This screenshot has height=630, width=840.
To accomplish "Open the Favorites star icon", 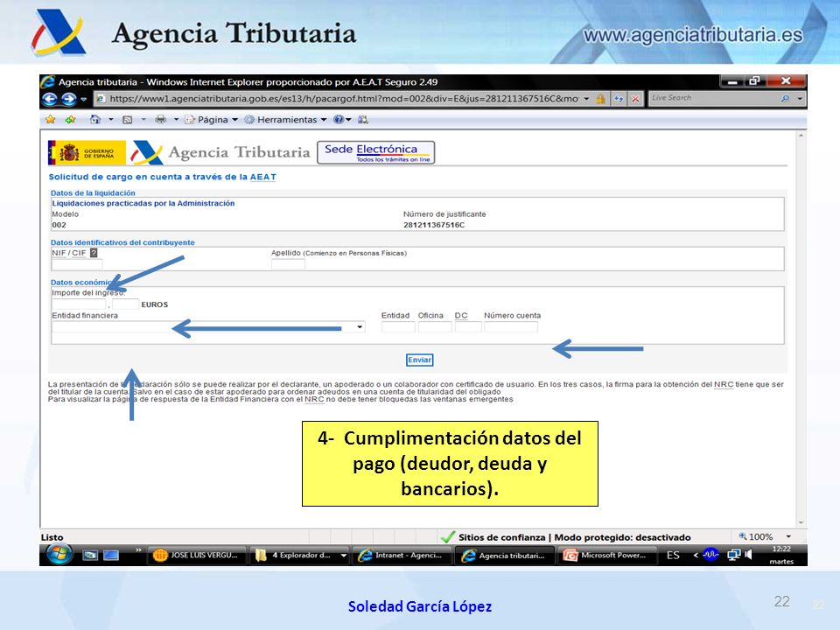I will click(x=51, y=120).
